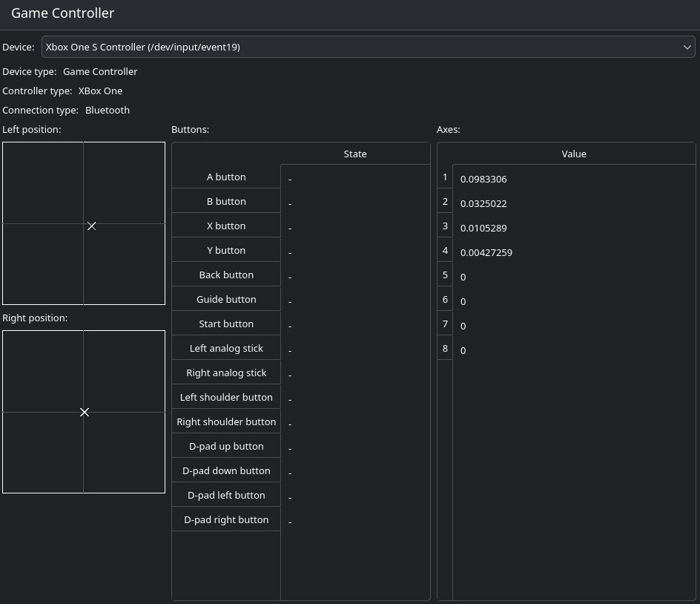Click the dropdown chevron arrow for Device
Image resolution: width=700 pixels, height=604 pixels.
point(687,47)
